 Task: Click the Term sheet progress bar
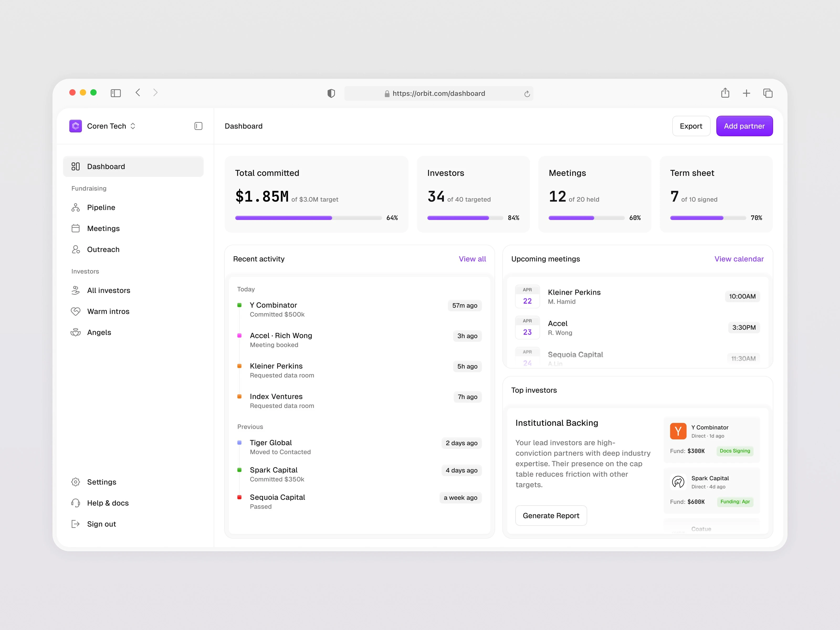click(708, 218)
